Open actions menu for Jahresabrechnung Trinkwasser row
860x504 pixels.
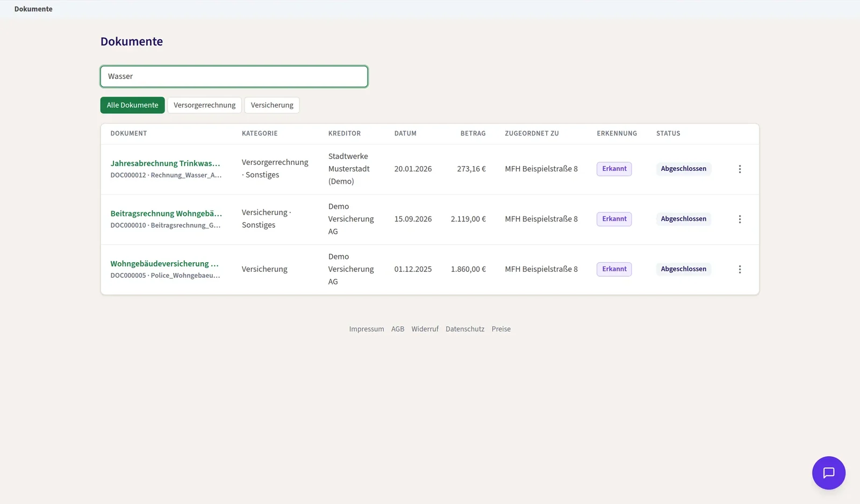click(740, 169)
